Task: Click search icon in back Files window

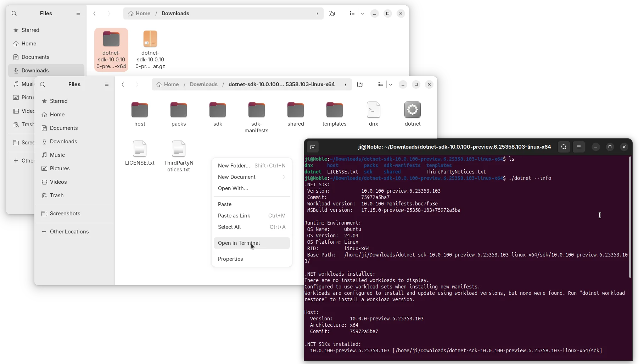Action: tap(14, 13)
